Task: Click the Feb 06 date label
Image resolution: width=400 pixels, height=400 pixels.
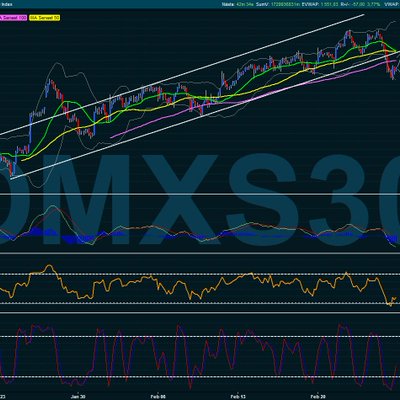Action: (x=158, y=397)
